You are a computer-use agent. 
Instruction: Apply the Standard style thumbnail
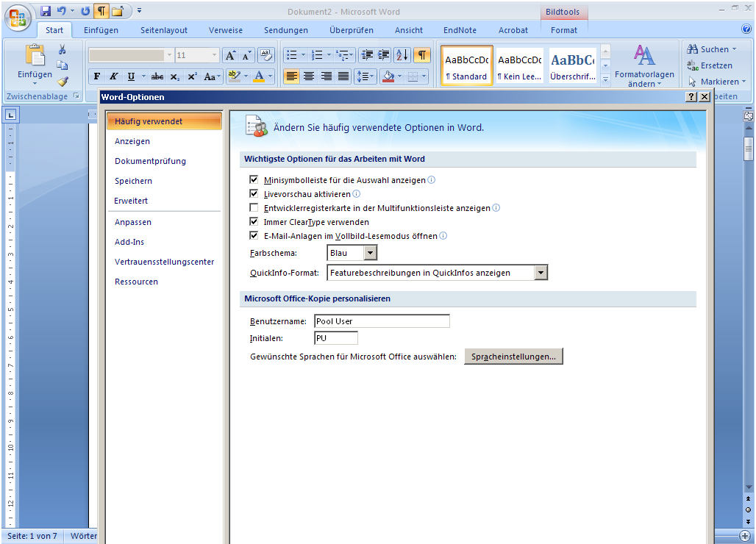pyautogui.click(x=466, y=66)
